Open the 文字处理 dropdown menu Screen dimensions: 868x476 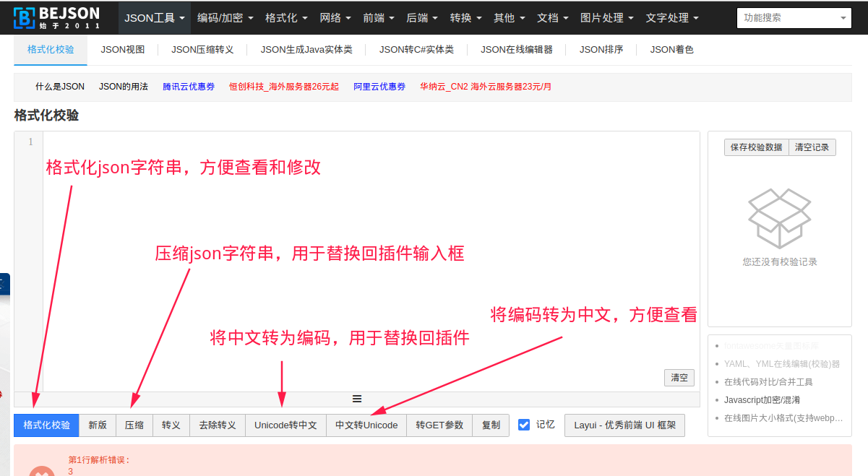pos(672,17)
